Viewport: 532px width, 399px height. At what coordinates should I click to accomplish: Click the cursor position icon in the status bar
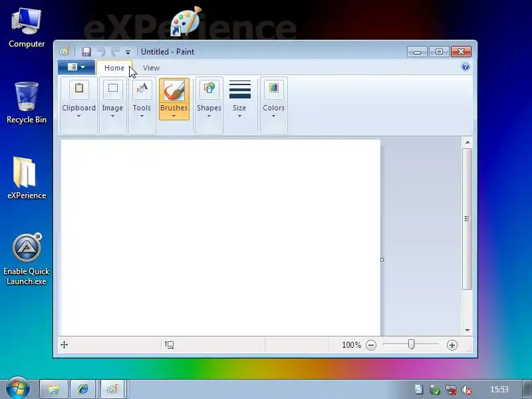[x=64, y=345]
